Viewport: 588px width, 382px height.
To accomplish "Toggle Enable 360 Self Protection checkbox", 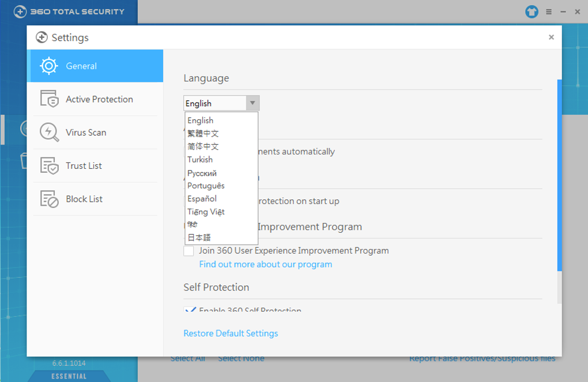I will click(190, 309).
